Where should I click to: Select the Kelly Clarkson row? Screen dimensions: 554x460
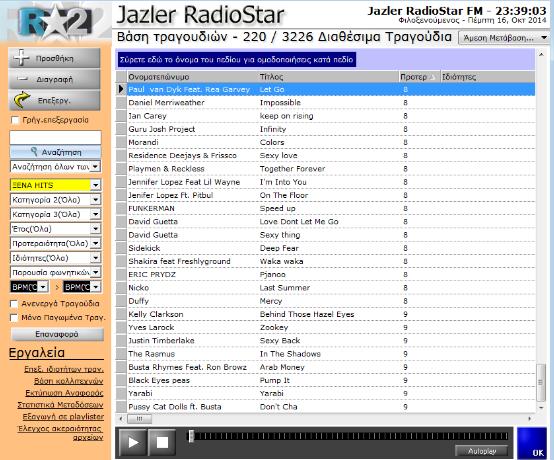325,314
